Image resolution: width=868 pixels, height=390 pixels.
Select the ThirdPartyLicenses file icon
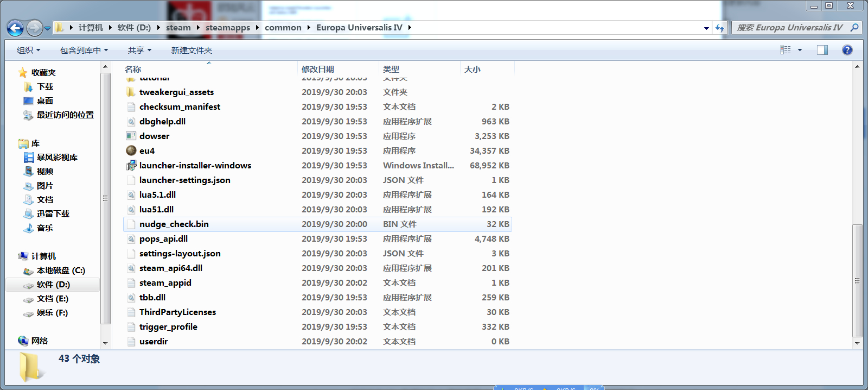(131, 312)
